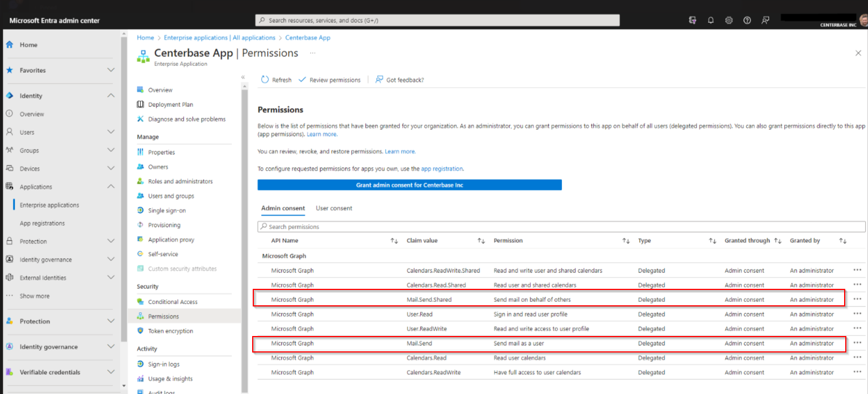Click the Centerbase App breadcrumb link
The width and height of the screenshot is (868, 394).
pyautogui.click(x=308, y=38)
